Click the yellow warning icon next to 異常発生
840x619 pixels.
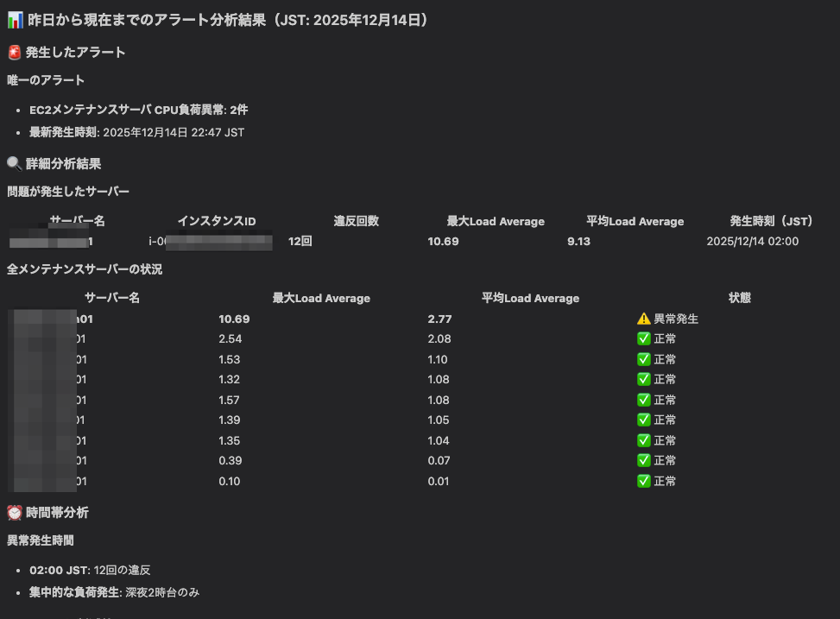tap(643, 319)
